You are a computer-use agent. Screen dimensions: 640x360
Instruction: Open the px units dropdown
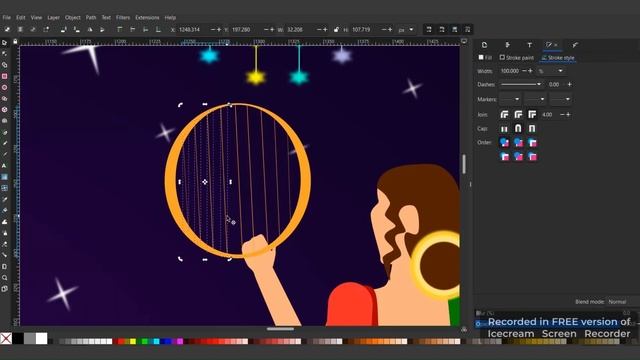click(x=406, y=30)
